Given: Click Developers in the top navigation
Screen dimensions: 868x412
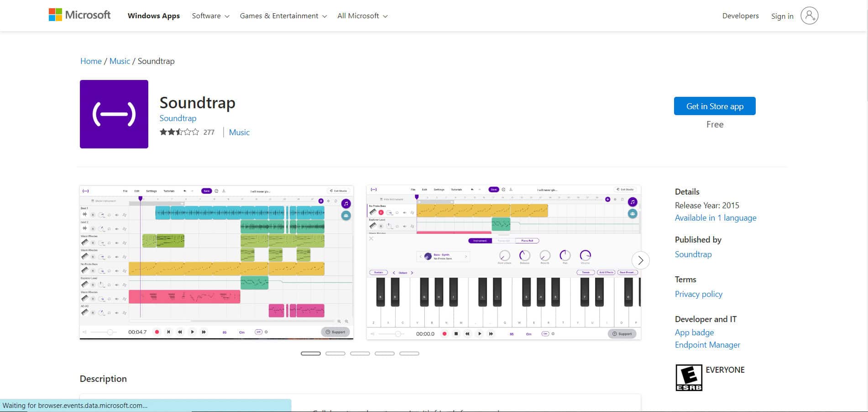Looking at the screenshot, I should coord(740,16).
